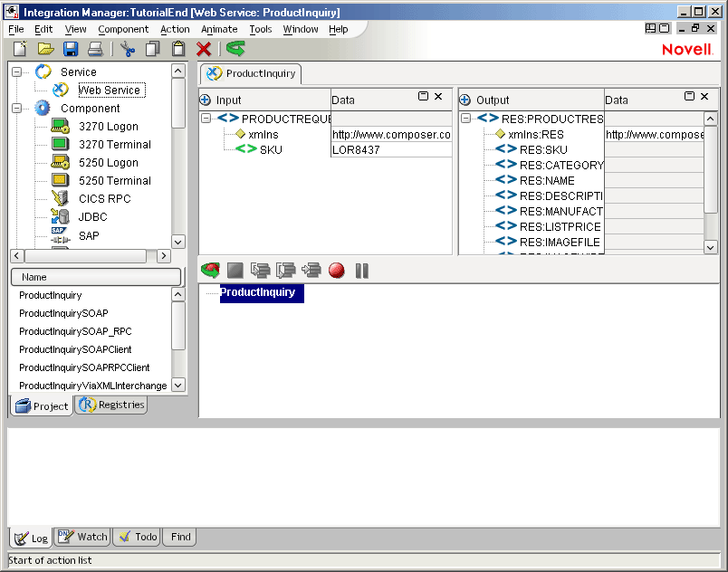Click the plus icon beside Input
Screen dimensions: 728x572
(205, 100)
